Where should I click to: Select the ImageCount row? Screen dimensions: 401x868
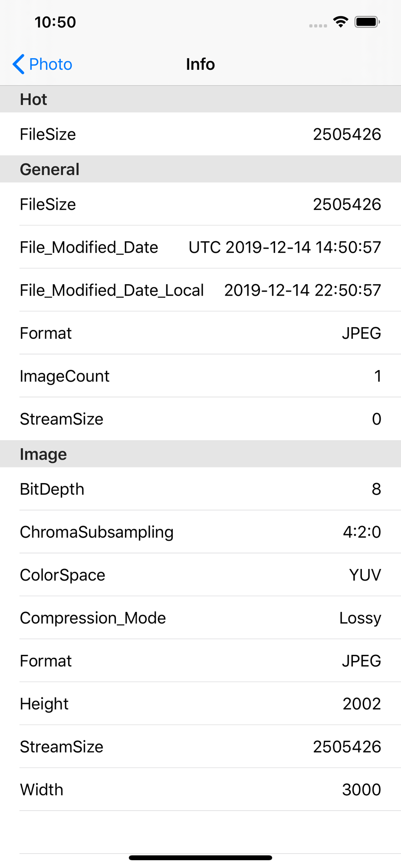click(200, 376)
